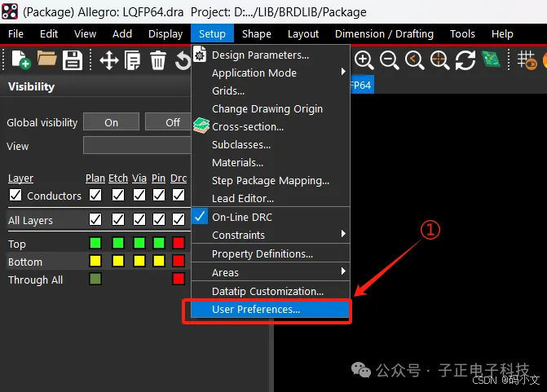
Task: Click the Zoom In magnifier icon
Action: [364, 60]
